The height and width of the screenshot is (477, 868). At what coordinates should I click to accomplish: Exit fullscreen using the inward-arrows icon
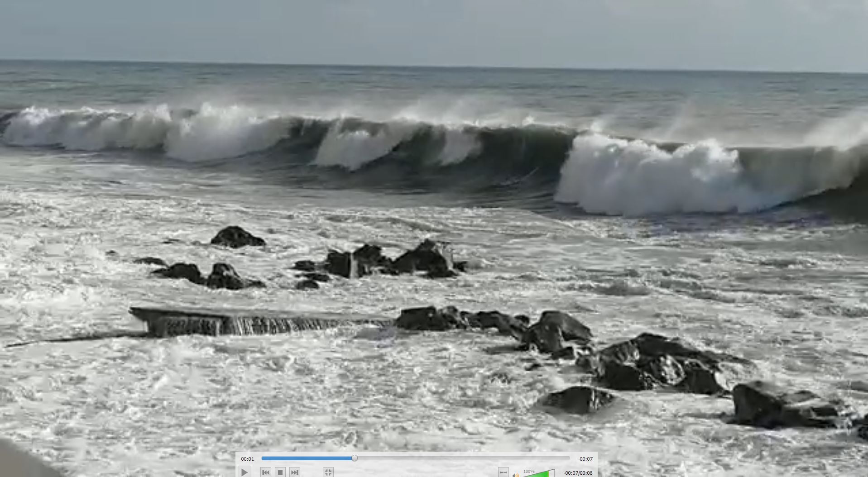pyautogui.click(x=328, y=472)
